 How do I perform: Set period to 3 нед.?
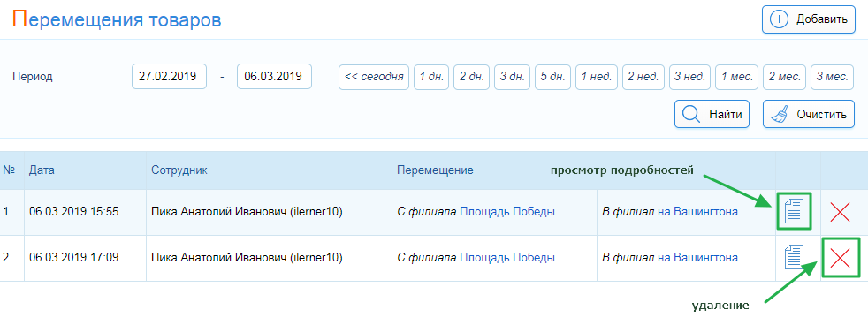[x=689, y=77]
